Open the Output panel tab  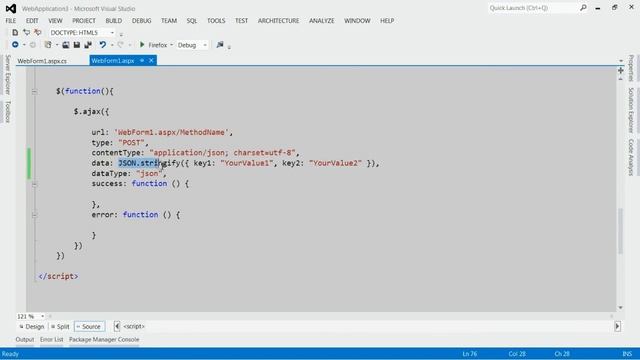click(25, 340)
